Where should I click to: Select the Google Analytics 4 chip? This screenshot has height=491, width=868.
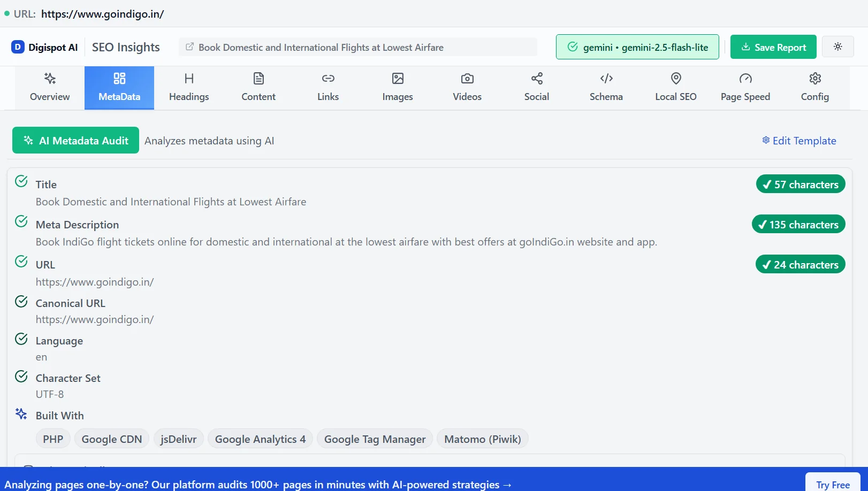[x=261, y=439]
